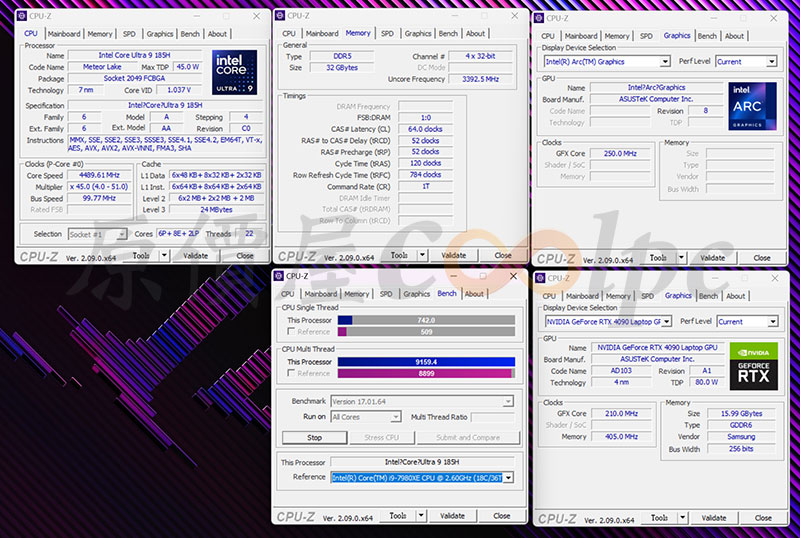Click Max TDP value 45.0 W

188,67
